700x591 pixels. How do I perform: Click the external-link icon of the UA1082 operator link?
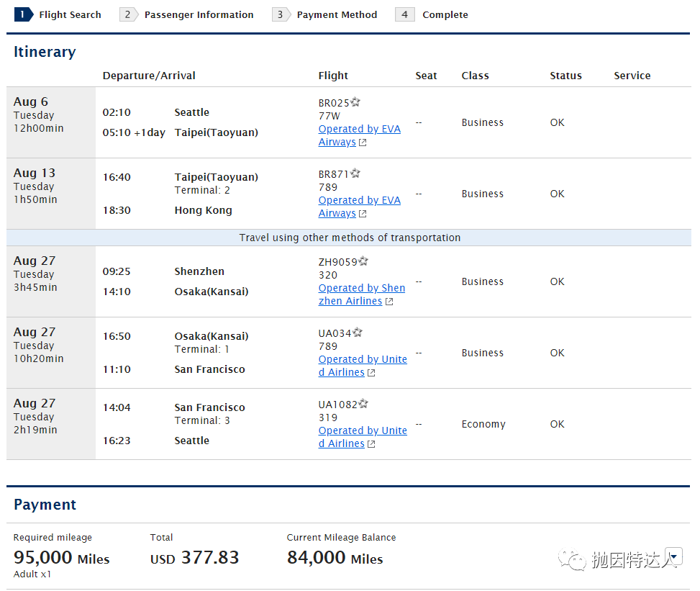[x=371, y=444]
